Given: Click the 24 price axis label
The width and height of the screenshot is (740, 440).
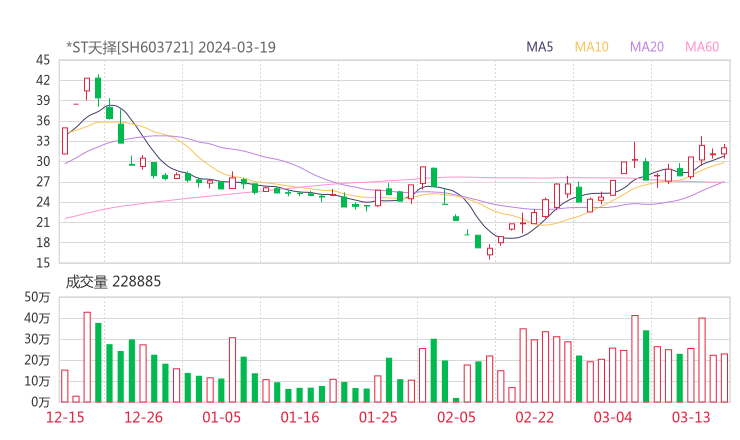Looking at the screenshot, I should pos(42,202).
